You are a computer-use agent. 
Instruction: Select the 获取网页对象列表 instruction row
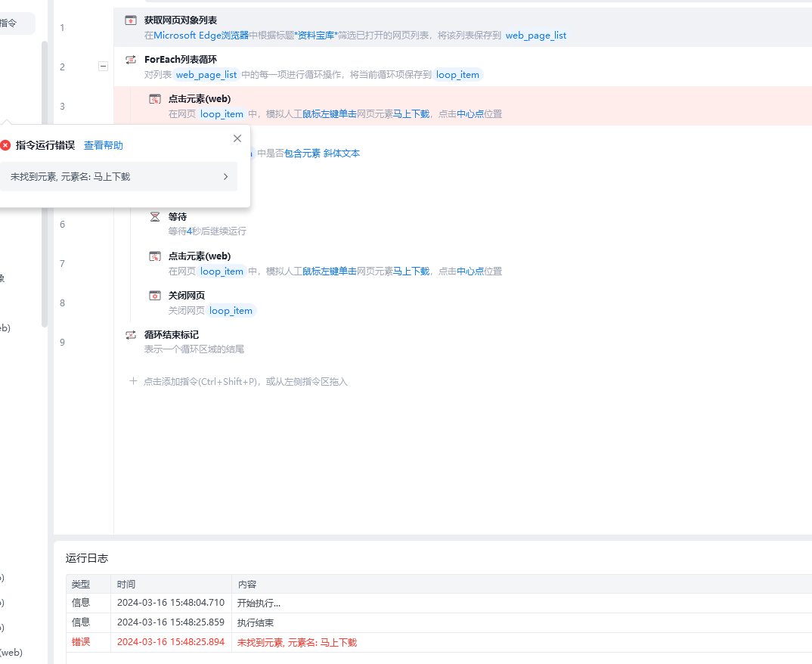click(463, 27)
